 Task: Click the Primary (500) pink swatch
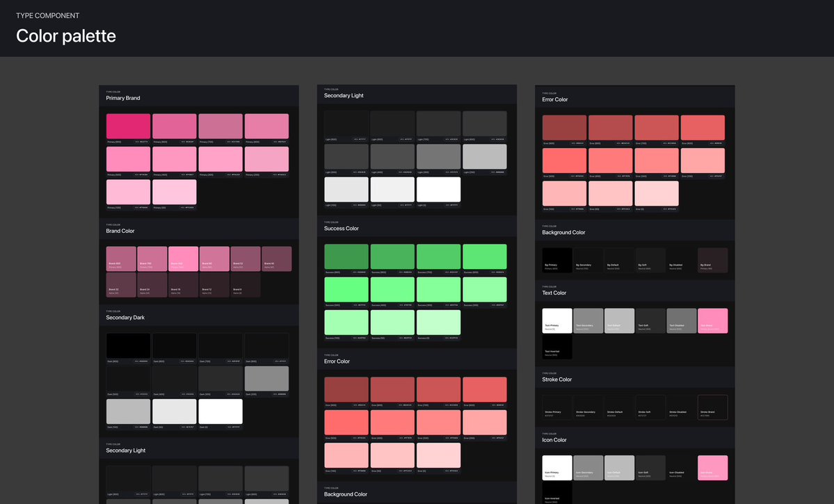click(128, 159)
